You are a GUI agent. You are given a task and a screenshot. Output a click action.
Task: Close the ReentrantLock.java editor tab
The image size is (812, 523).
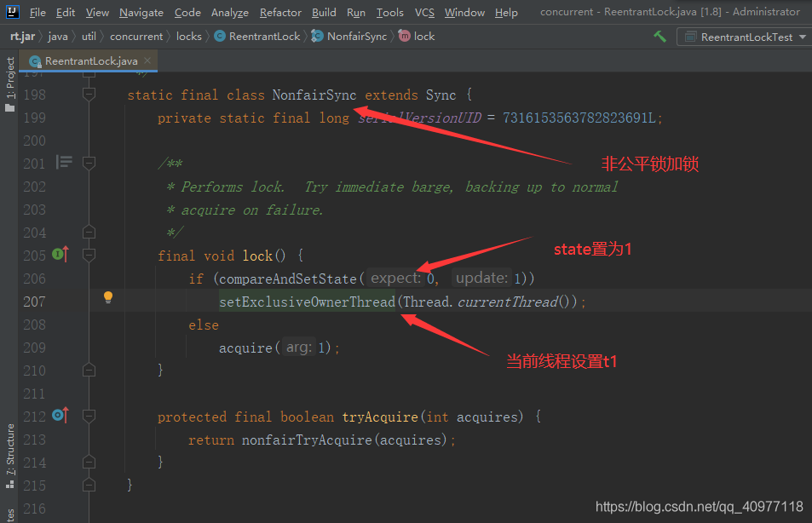pyautogui.click(x=147, y=60)
